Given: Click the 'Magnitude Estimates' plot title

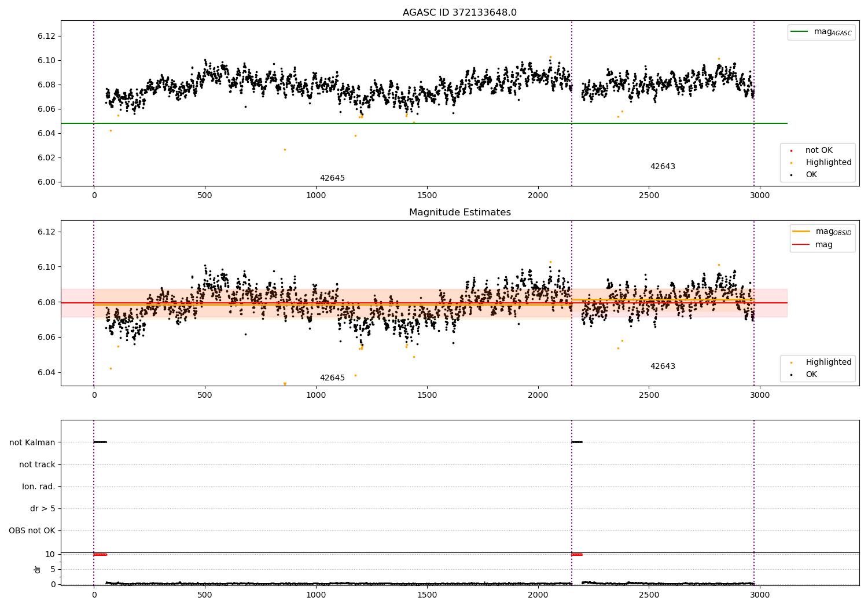Looking at the screenshot, I should coord(459,213).
